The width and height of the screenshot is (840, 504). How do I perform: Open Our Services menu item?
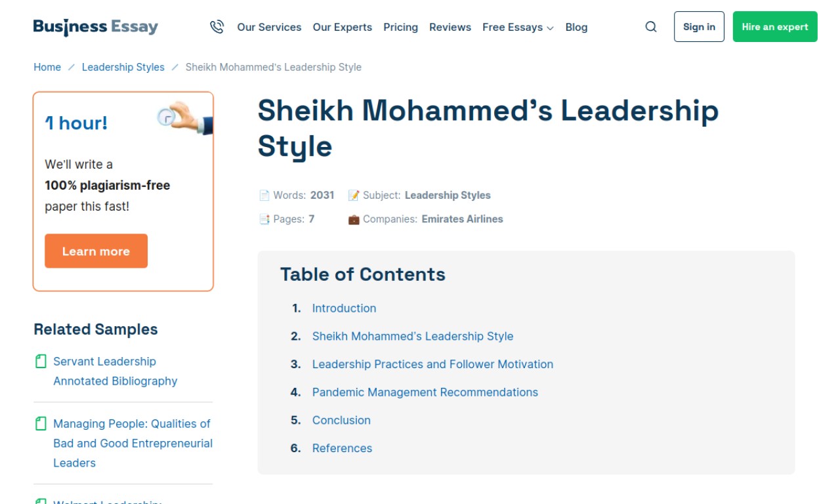click(269, 27)
